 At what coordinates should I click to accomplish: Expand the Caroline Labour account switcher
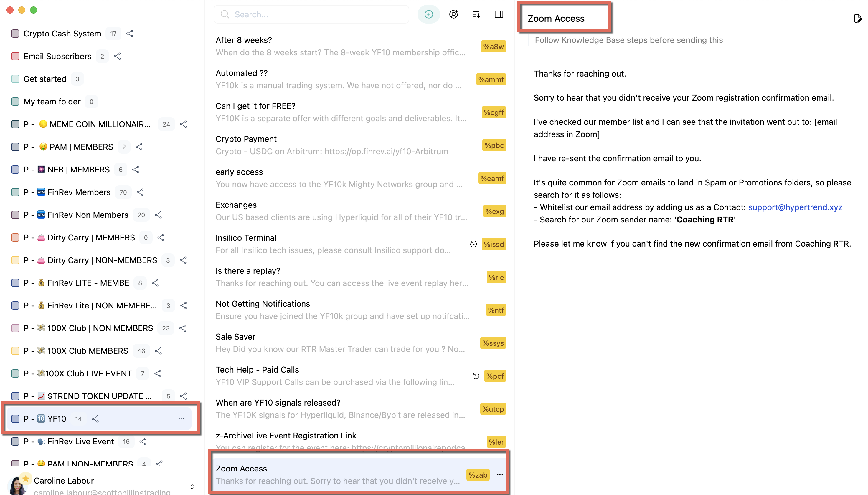pyautogui.click(x=192, y=486)
